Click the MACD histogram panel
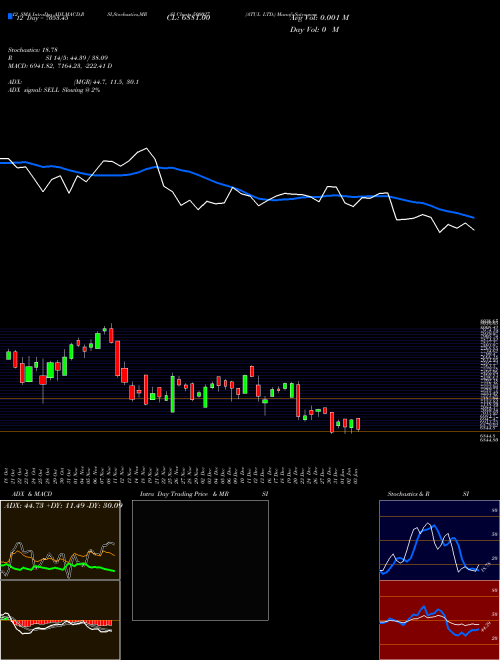This screenshot has width=500, height=660. (x=60, y=620)
